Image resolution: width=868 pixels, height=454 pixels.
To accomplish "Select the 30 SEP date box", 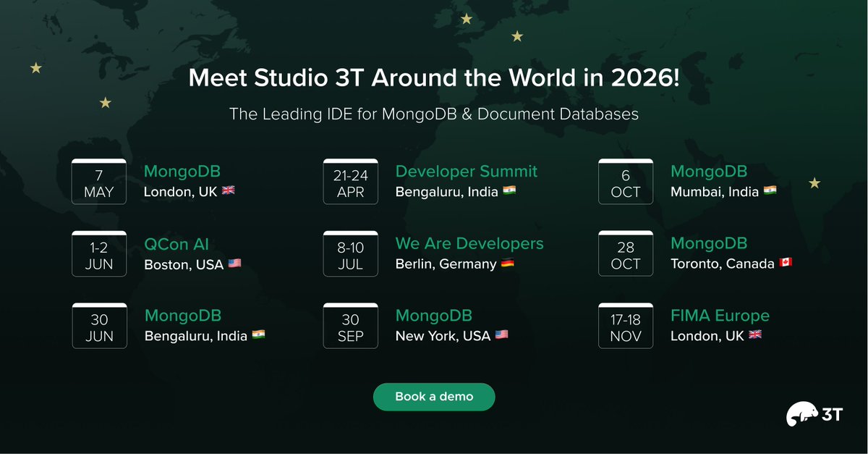I will [351, 326].
